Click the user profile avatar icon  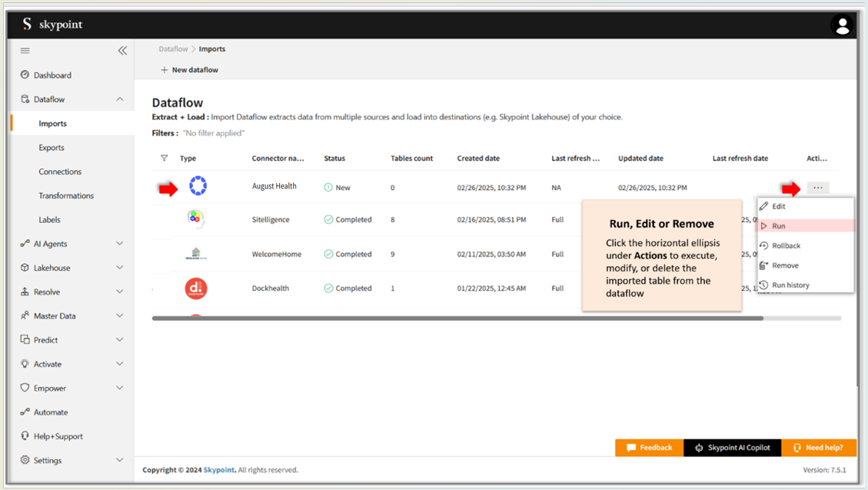point(842,25)
